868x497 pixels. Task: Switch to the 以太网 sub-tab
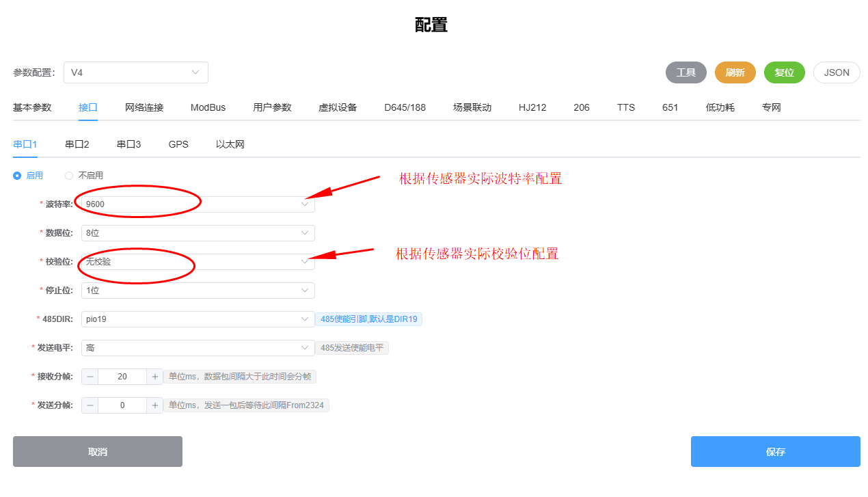click(x=230, y=144)
